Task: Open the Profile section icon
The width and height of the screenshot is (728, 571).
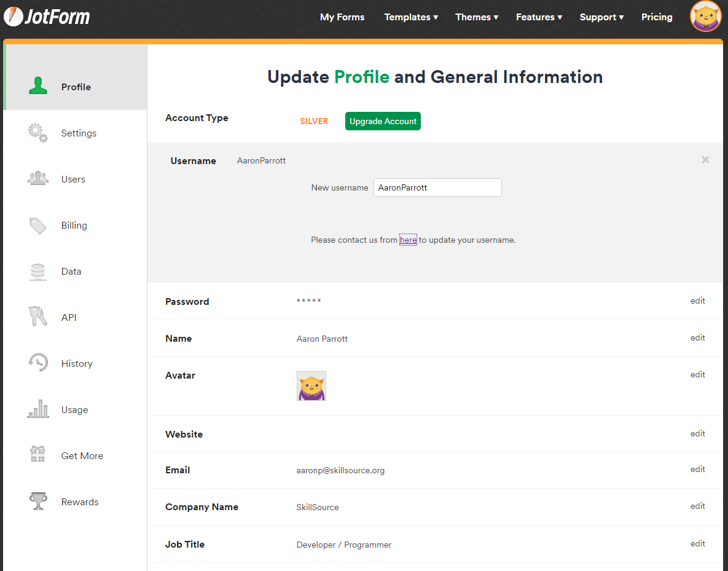Action: [x=37, y=86]
